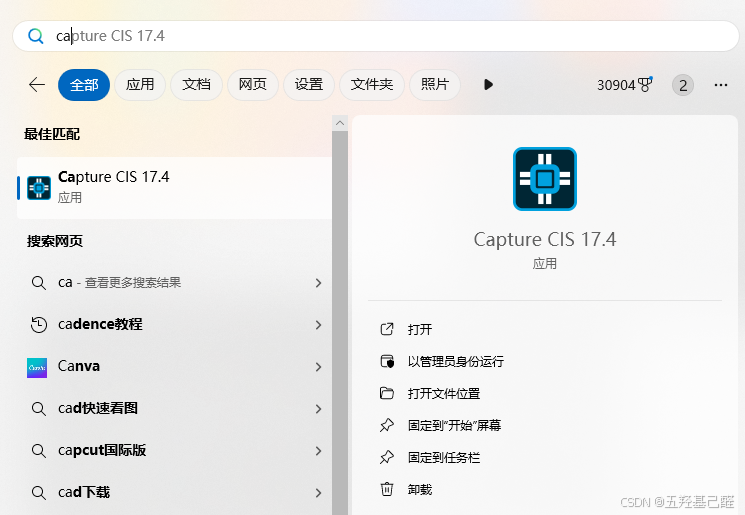Select the 网页 filter tab
Screen dimensions: 745x515
[x=252, y=85]
